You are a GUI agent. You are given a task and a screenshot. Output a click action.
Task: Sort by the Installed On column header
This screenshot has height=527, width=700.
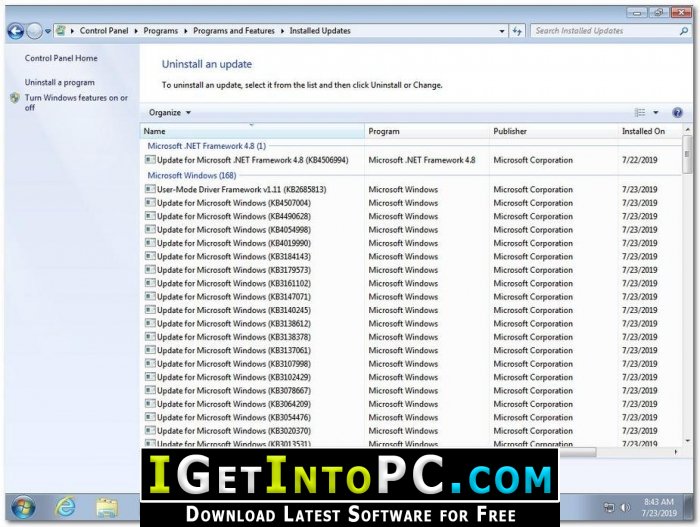(x=650, y=131)
